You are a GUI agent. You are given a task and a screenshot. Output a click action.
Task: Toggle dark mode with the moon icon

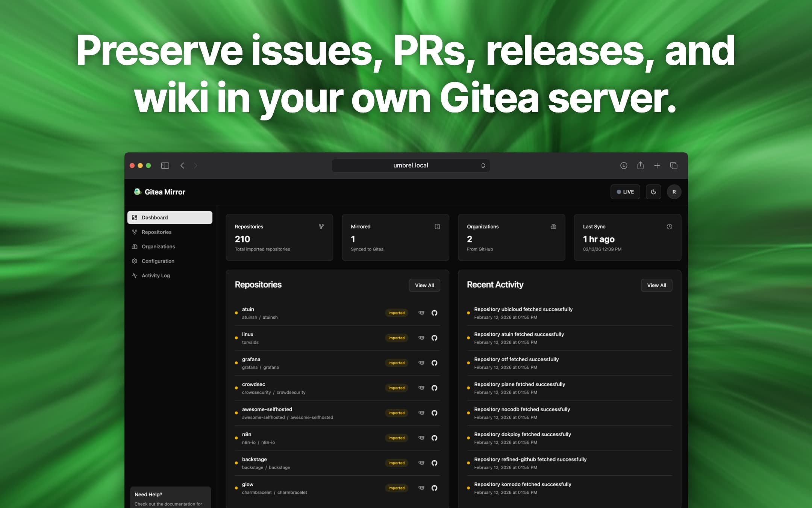click(x=653, y=192)
